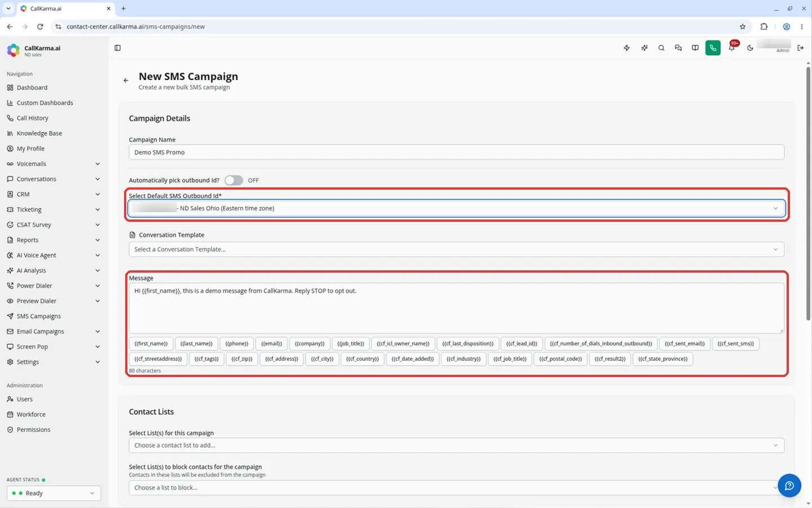Screen dimensions: 812x508
Task: Open Choose a contact list to add dropdown
Action: pos(456,445)
